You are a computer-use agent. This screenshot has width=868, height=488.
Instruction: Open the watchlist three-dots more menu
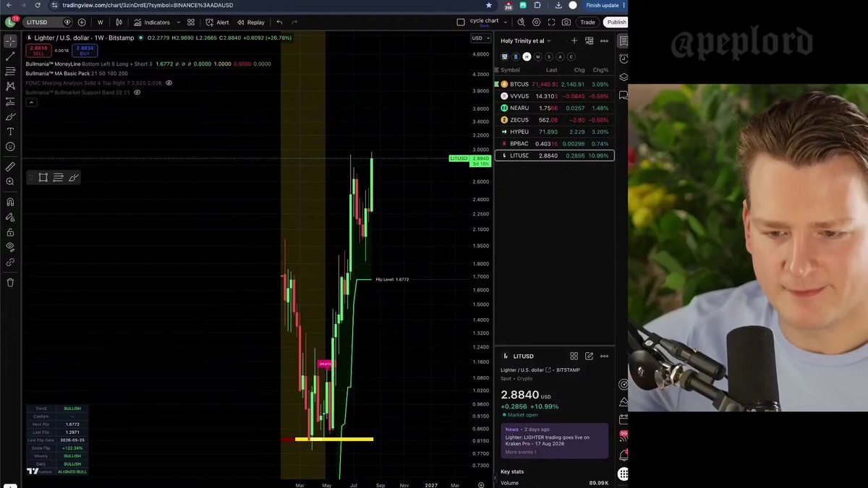[x=605, y=40]
